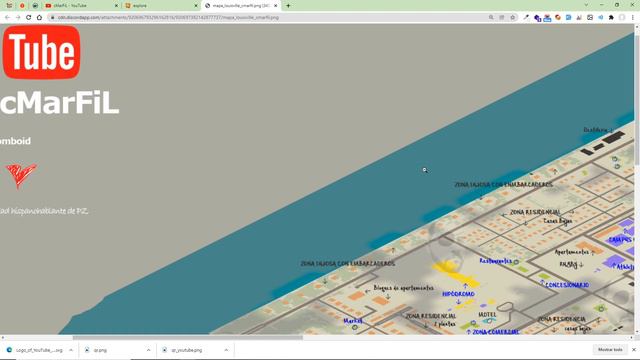Screen dimensions: 640x360
Task: Click the third pinned tab with round icon
Action: click(x=35, y=6)
